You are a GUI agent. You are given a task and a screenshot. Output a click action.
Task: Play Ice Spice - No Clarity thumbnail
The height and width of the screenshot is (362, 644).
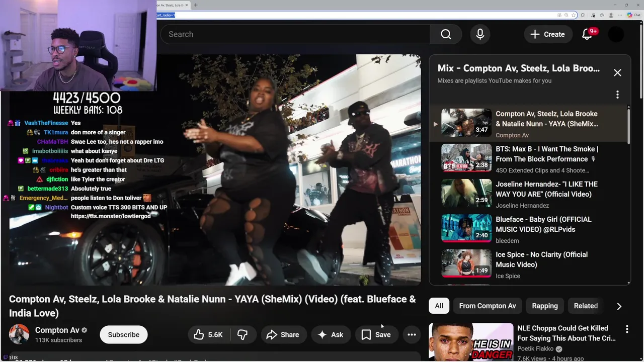point(466,263)
